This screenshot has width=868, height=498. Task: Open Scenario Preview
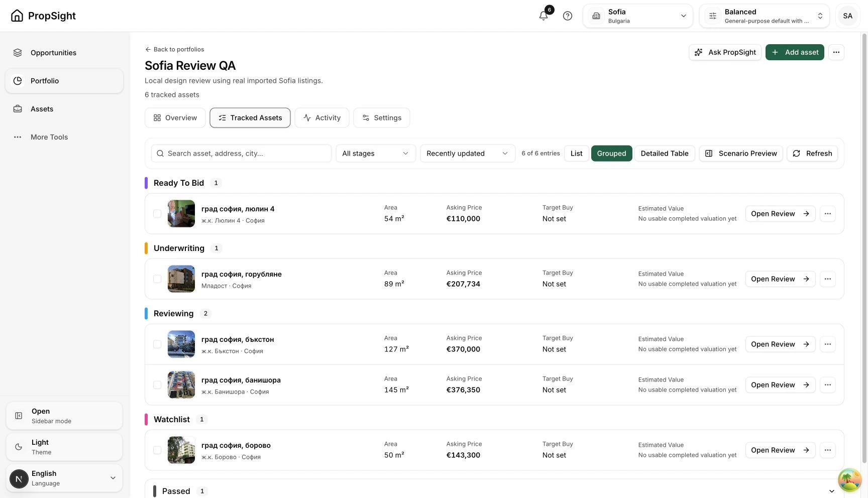pyautogui.click(x=741, y=154)
